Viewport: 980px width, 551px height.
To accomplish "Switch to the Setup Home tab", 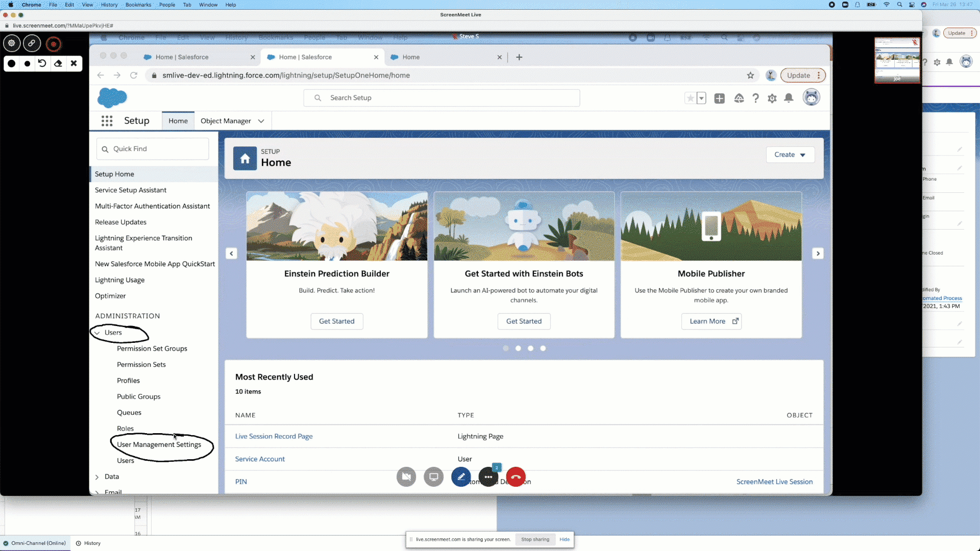I will pos(178,121).
